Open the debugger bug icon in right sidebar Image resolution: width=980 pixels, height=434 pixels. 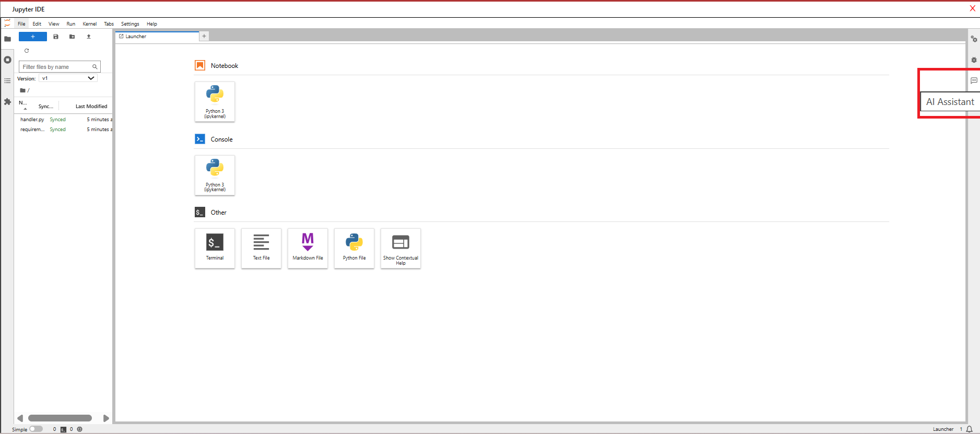pos(974,60)
